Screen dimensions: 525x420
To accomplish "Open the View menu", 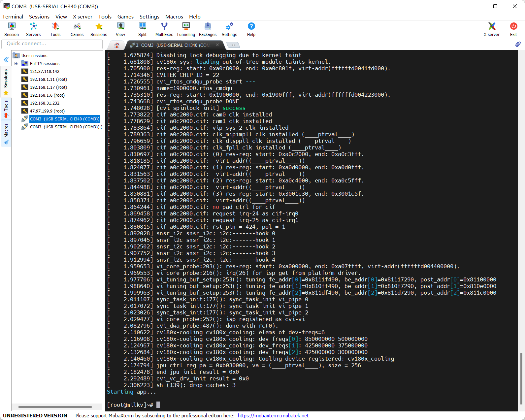I will [61, 16].
